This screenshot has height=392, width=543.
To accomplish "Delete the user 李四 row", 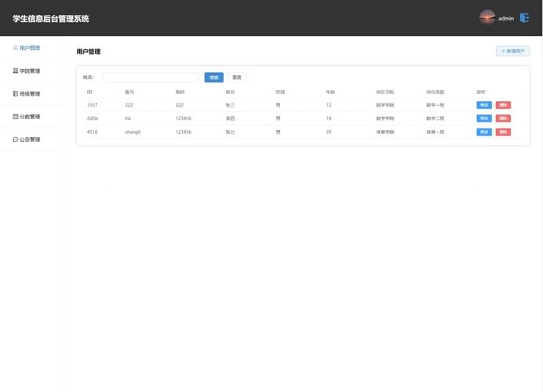I will [x=503, y=118].
